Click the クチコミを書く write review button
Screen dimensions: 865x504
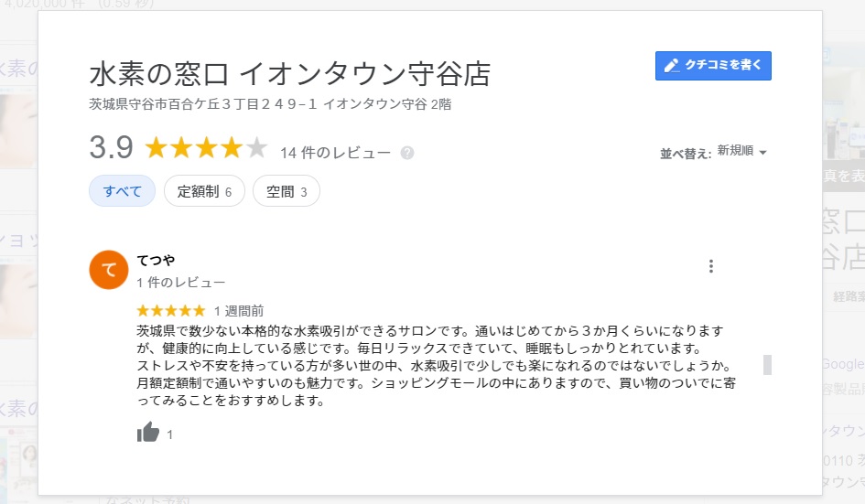(x=713, y=66)
